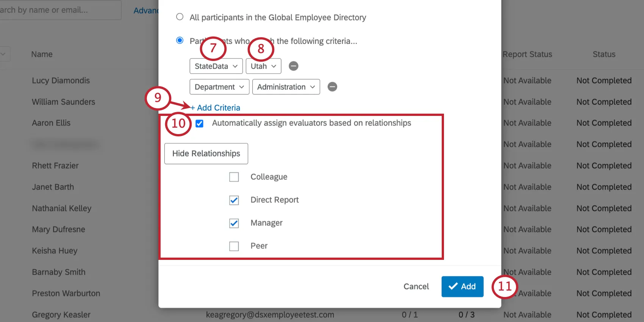Remove the StateData Utah criteria row
This screenshot has width=644, height=322.
tap(294, 66)
